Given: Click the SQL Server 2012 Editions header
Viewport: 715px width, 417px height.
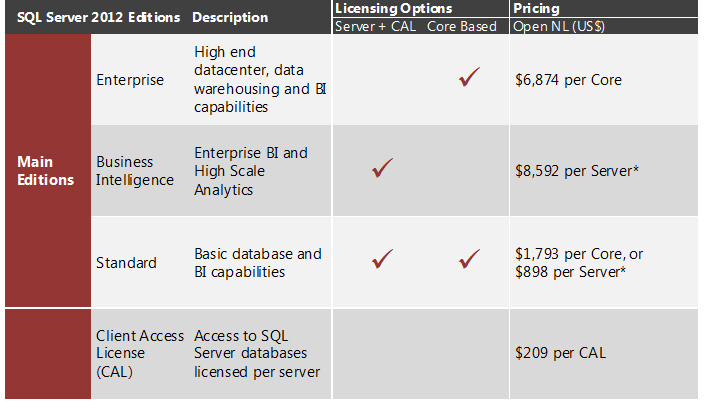Looking at the screenshot, I should [x=98, y=17].
